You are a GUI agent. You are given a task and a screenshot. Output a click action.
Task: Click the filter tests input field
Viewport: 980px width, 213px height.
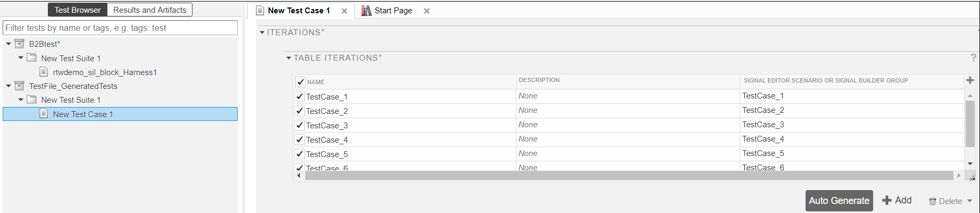(120, 28)
